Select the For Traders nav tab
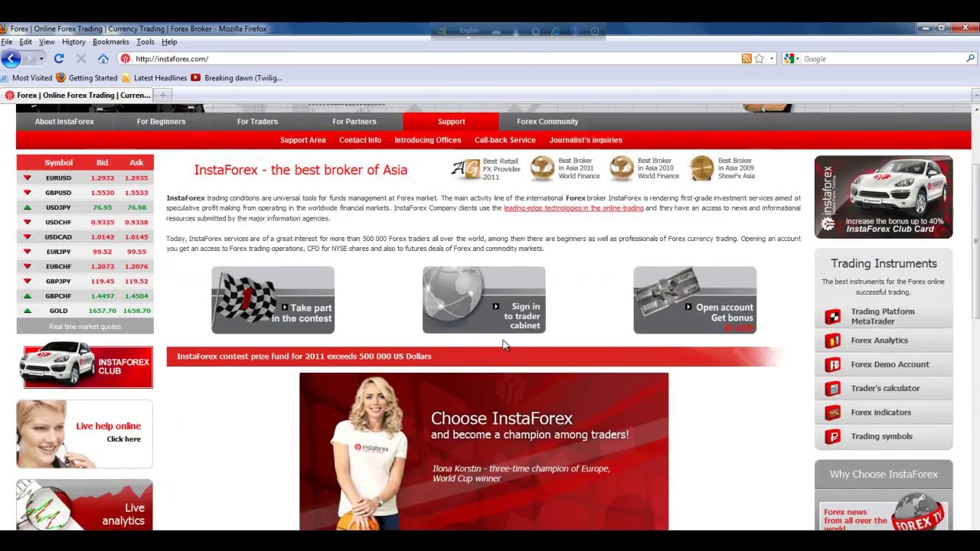 coord(257,122)
